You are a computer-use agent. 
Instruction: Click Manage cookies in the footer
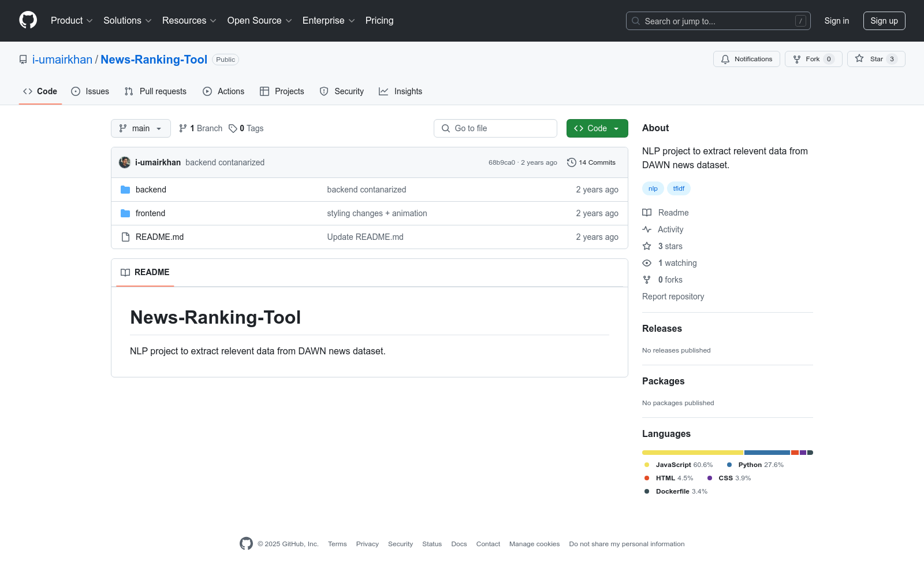(534, 544)
